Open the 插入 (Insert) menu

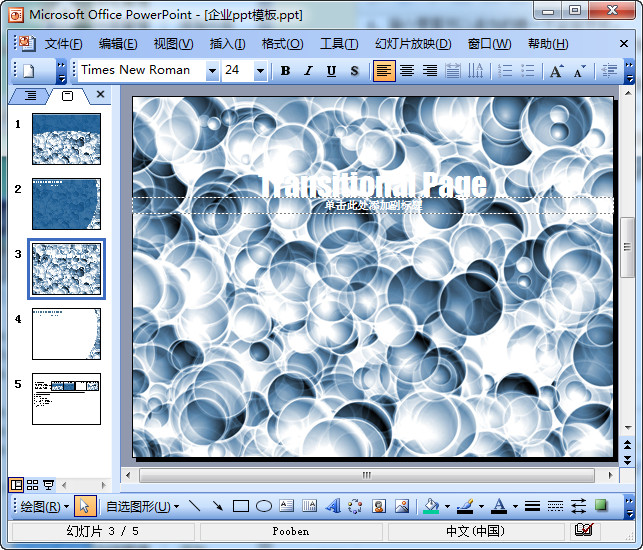tap(227, 44)
